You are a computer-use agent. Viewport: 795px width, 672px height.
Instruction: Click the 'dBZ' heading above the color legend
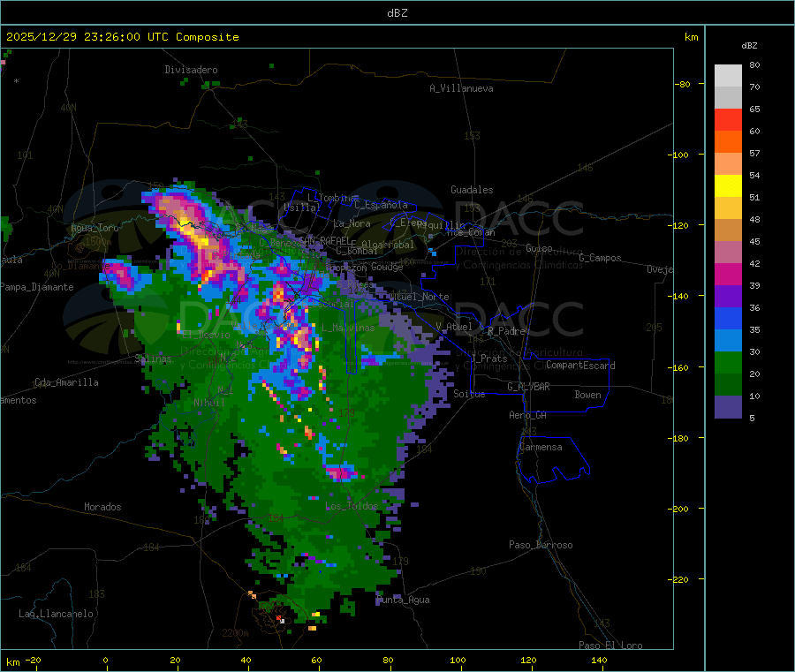point(749,46)
